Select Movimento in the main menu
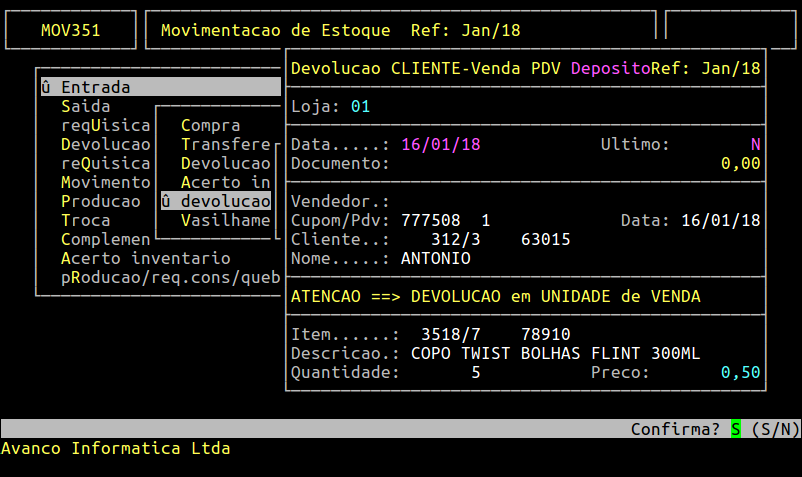This screenshot has width=802, height=477. 106,183
